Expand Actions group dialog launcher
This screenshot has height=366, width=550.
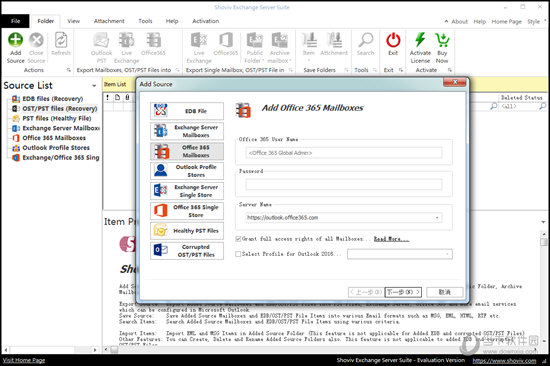click(x=68, y=70)
